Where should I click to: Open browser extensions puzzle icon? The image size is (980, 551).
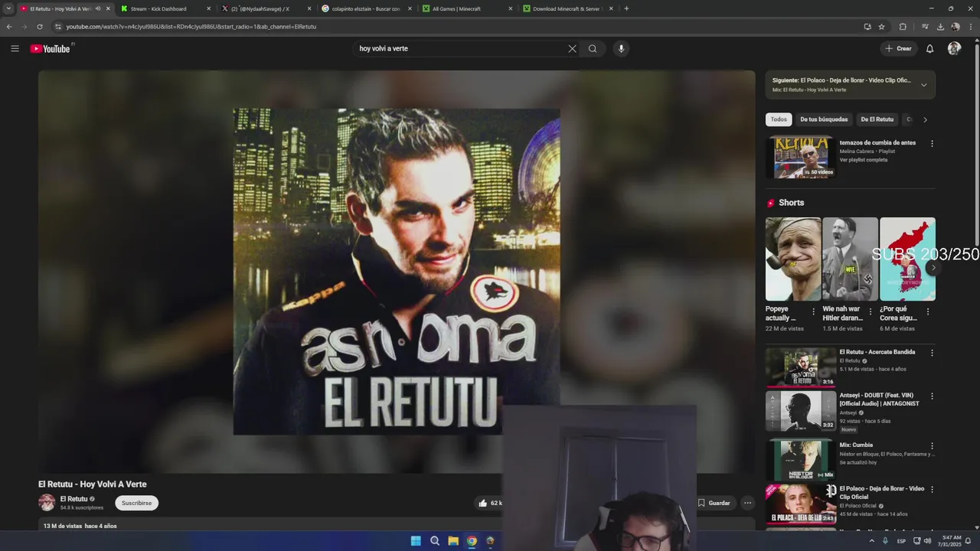click(x=903, y=26)
